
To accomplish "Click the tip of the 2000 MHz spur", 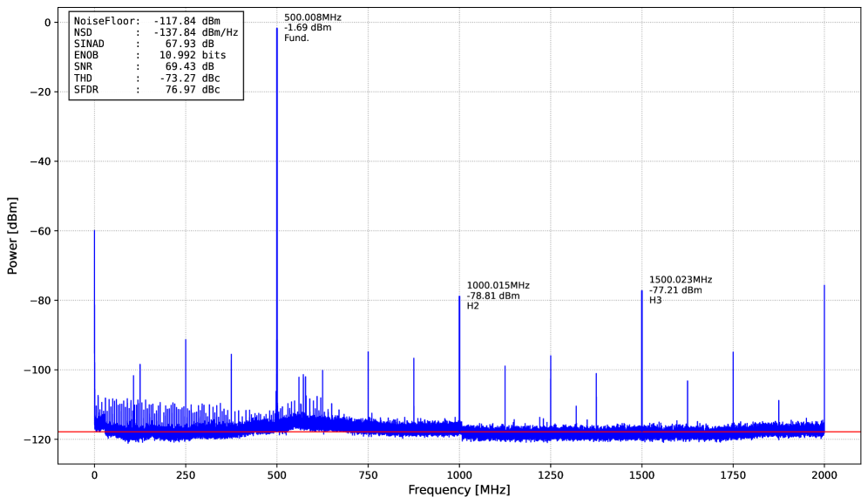I will (x=824, y=286).
